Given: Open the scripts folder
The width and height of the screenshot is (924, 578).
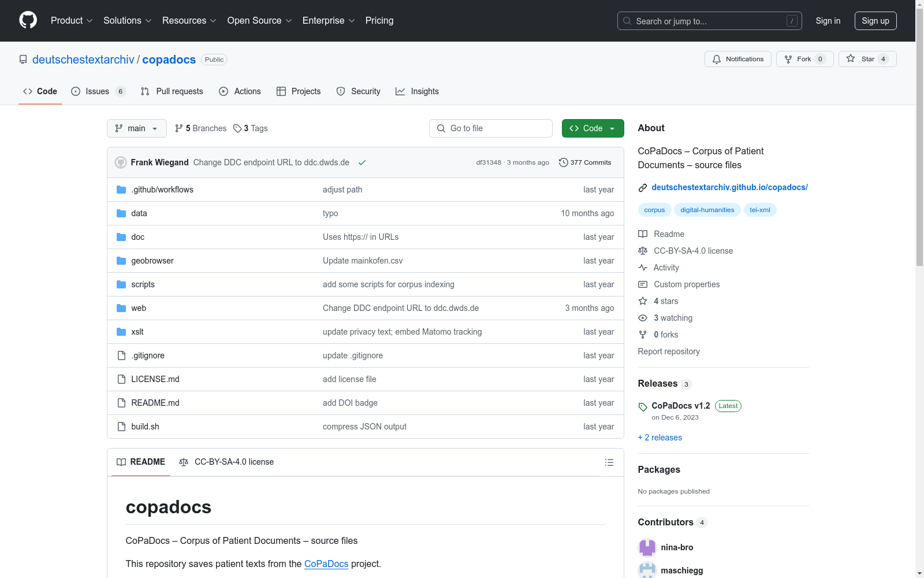Looking at the screenshot, I should pyautogui.click(x=143, y=284).
